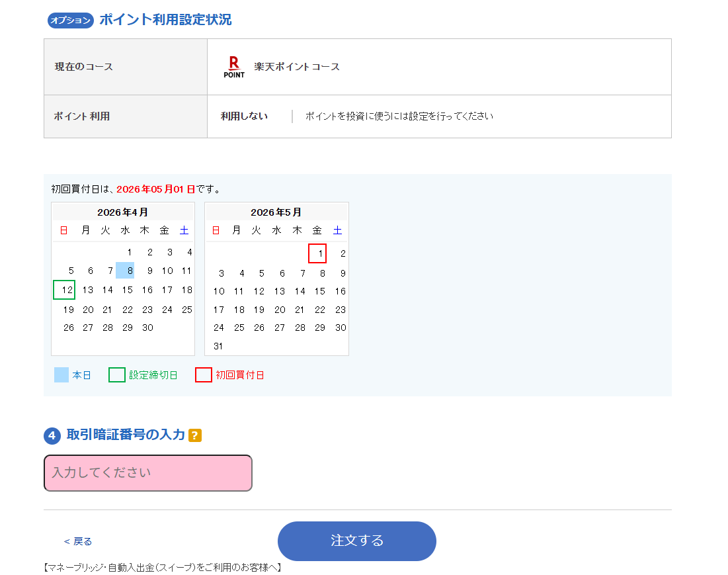
Task: Click the 2026年5月 calendar header
Action: (276, 212)
